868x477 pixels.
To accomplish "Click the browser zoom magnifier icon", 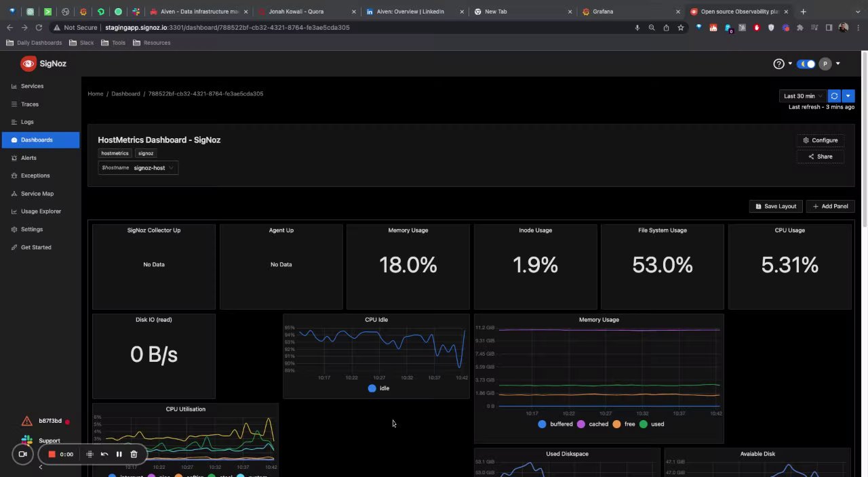I will [652, 28].
